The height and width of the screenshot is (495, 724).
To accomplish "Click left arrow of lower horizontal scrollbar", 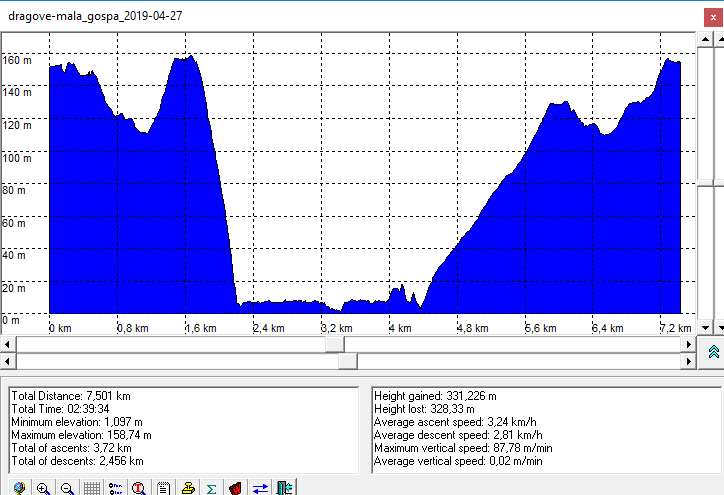I will (x=8, y=361).
